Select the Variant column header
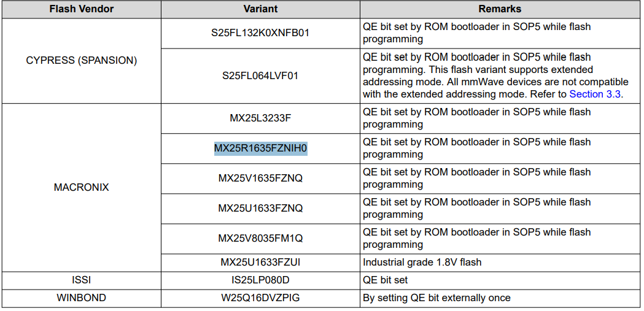 tap(260, 9)
